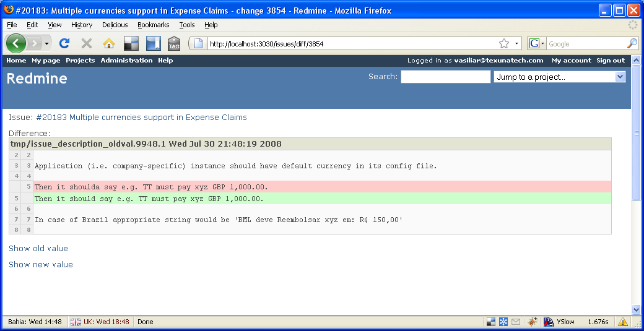Open the Firefox Help menu in menu bar
This screenshot has height=331, width=644.
(x=211, y=25)
